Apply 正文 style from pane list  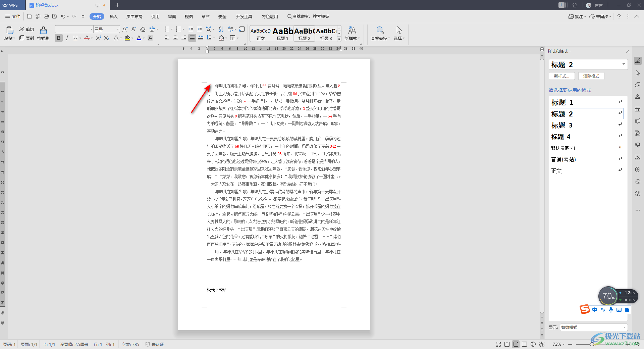point(586,170)
